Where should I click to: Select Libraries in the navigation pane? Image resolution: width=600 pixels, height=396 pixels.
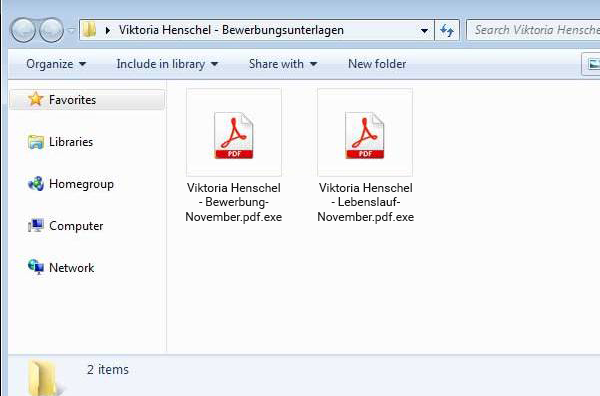tap(71, 142)
